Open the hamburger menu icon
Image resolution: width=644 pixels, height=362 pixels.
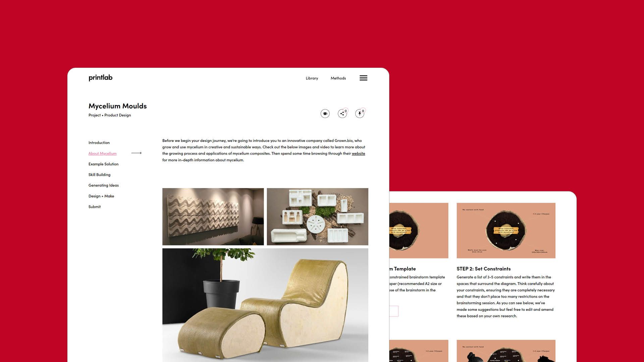click(363, 78)
